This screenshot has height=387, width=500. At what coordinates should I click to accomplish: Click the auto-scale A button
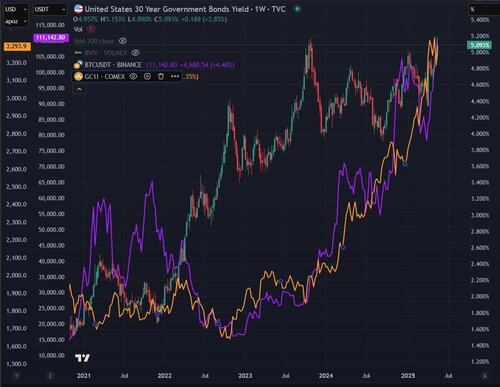click(x=485, y=376)
